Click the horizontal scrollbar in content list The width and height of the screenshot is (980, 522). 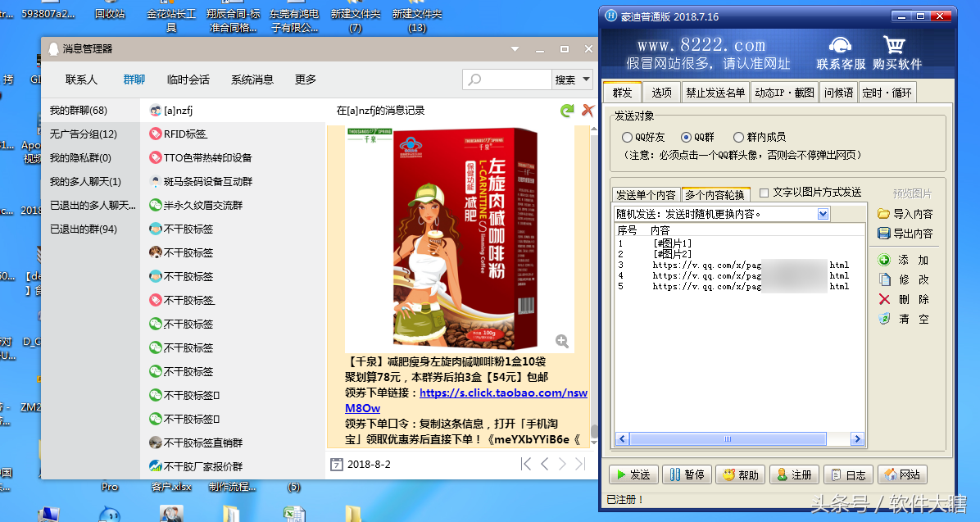point(728,439)
